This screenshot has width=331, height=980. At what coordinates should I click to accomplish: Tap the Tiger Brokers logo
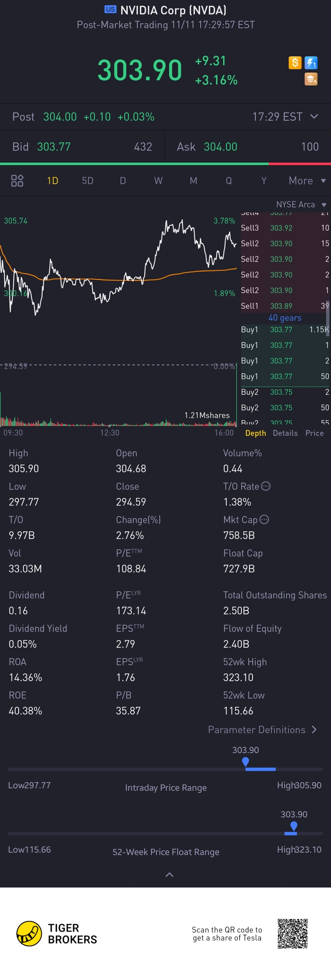coord(57,933)
